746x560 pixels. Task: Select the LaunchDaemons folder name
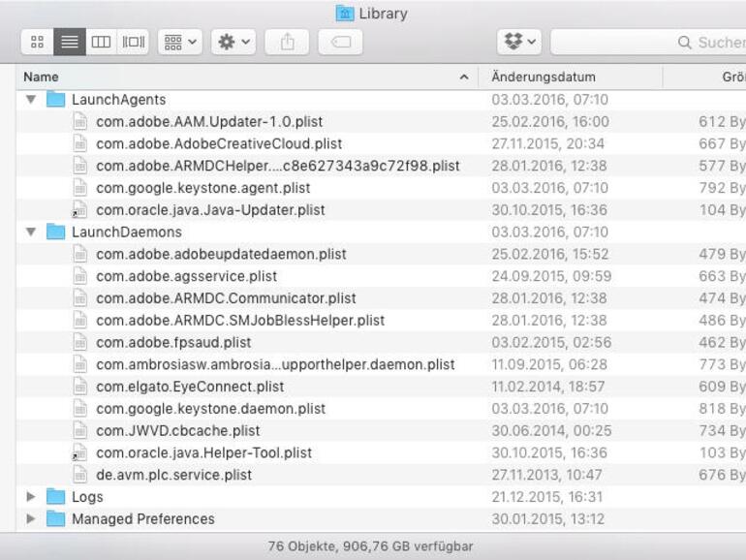(127, 232)
